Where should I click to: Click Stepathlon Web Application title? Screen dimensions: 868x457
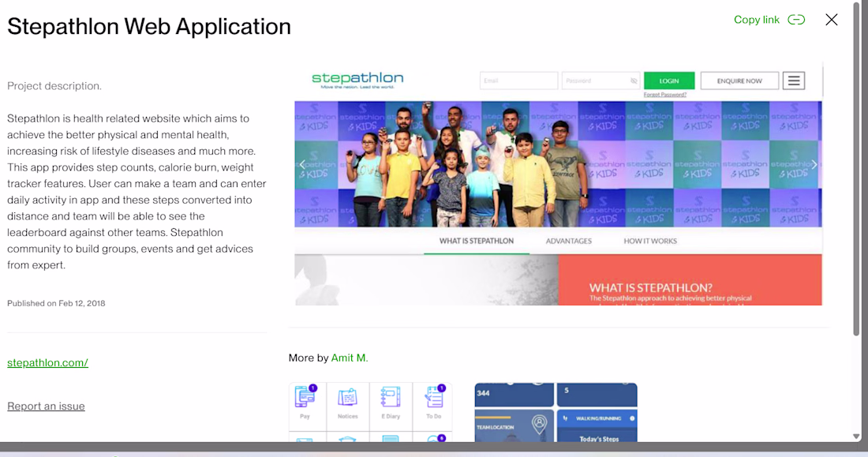tap(149, 27)
